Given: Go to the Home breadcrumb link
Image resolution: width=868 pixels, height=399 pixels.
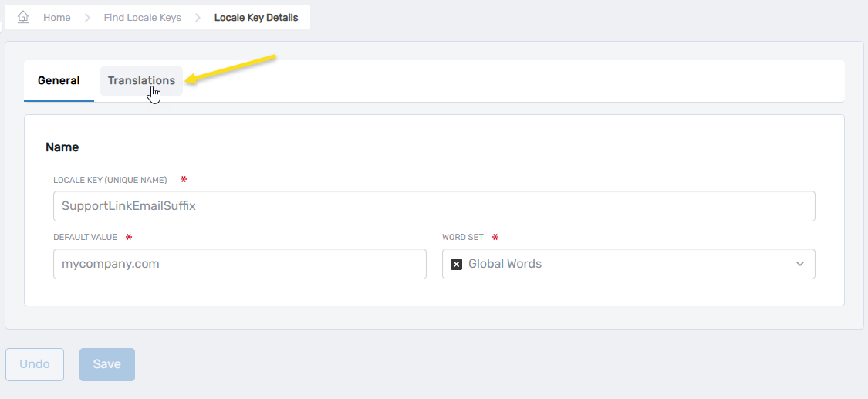Looking at the screenshot, I should pos(57,18).
